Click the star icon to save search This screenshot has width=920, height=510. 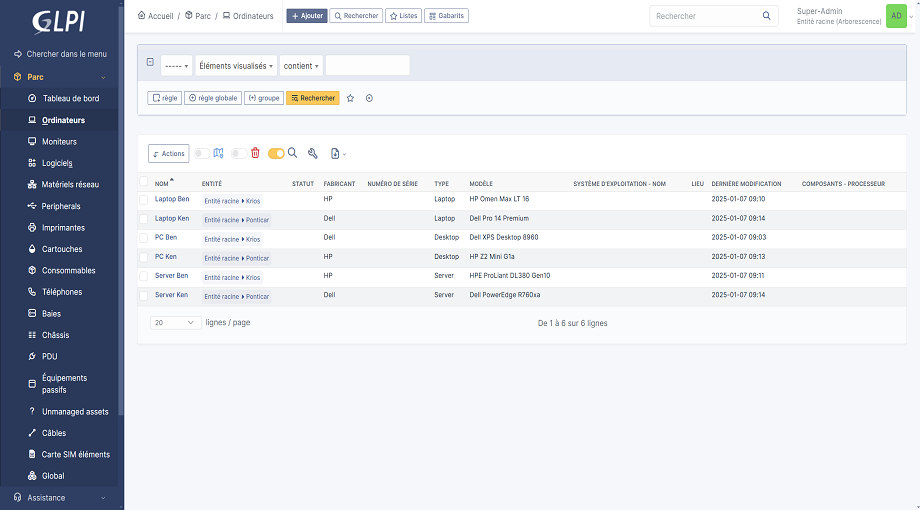(x=350, y=98)
